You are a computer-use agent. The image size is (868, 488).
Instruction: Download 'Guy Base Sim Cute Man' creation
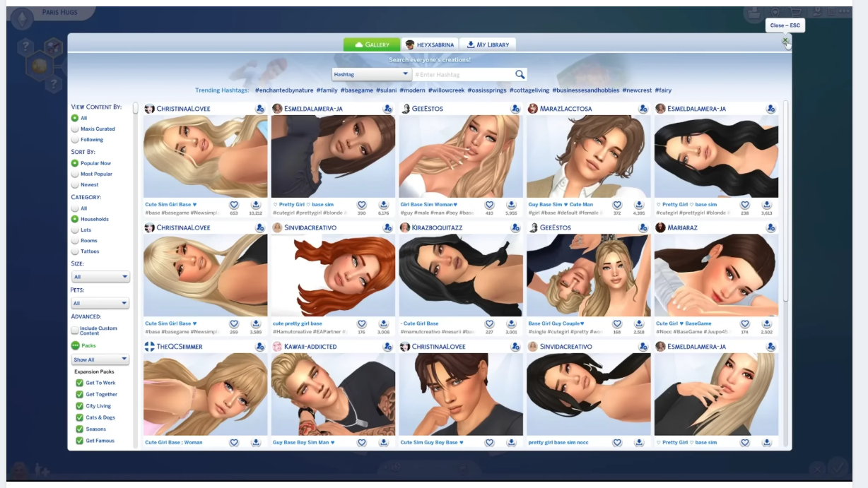639,205
